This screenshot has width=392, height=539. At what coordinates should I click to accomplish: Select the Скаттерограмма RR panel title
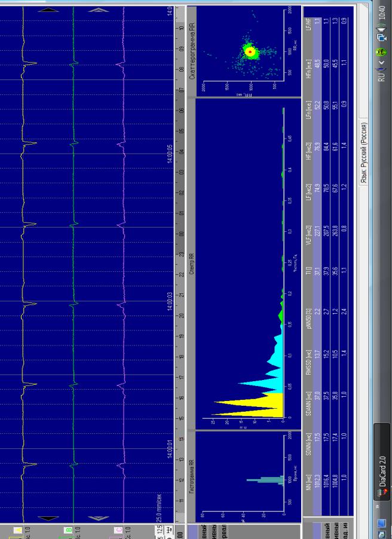click(x=192, y=51)
